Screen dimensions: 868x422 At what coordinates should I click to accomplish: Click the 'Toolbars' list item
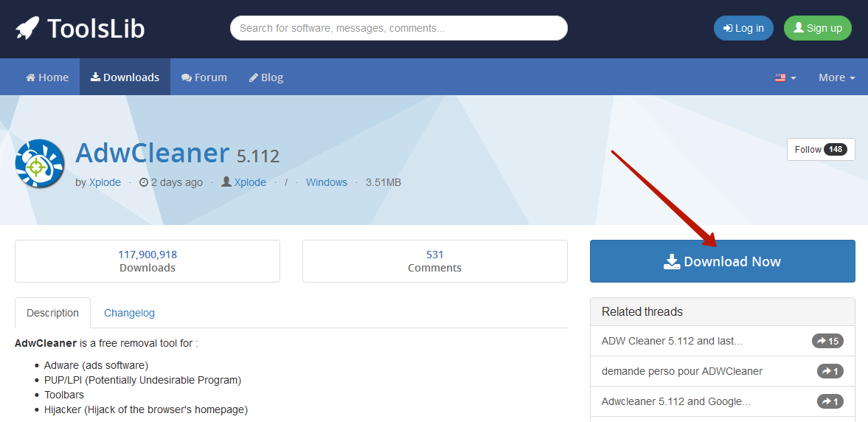[x=64, y=395]
